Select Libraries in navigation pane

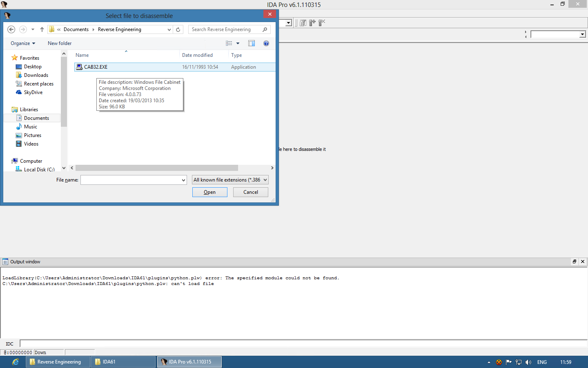click(x=29, y=110)
